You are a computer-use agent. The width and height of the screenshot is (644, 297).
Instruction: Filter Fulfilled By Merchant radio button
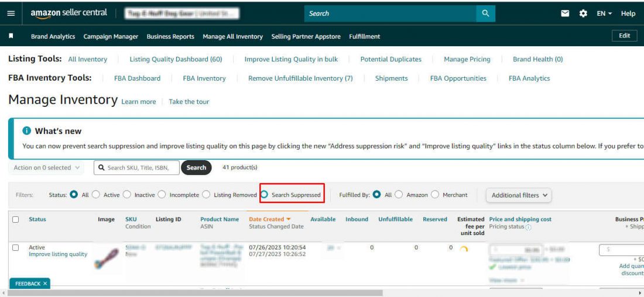click(435, 195)
